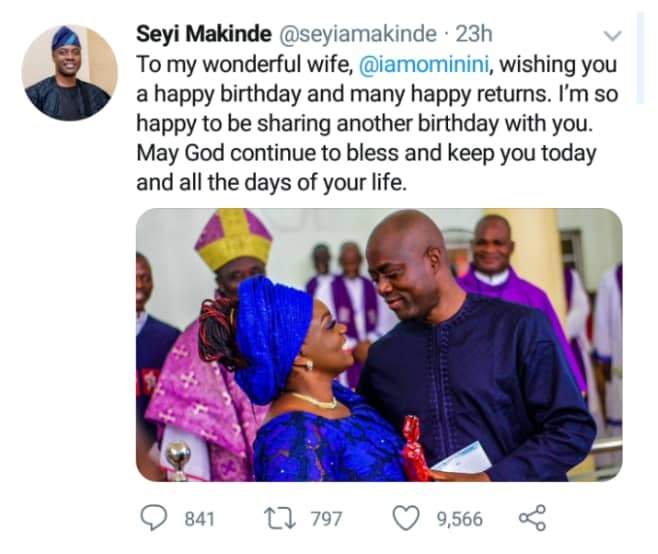The height and width of the screenshot is (554, 658).
Task: Open the share icon on the tweet
Action: pyautogui.click(x=532, y=518)
